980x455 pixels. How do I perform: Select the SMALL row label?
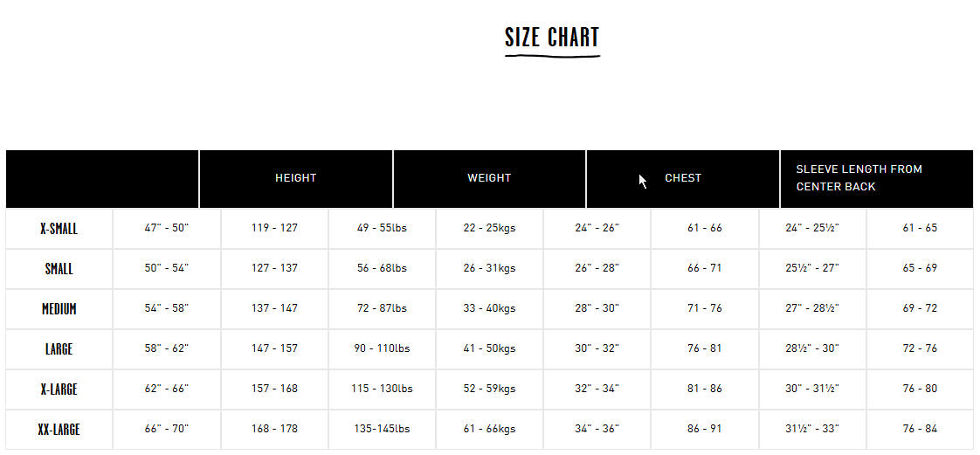[x=59, y=269]
